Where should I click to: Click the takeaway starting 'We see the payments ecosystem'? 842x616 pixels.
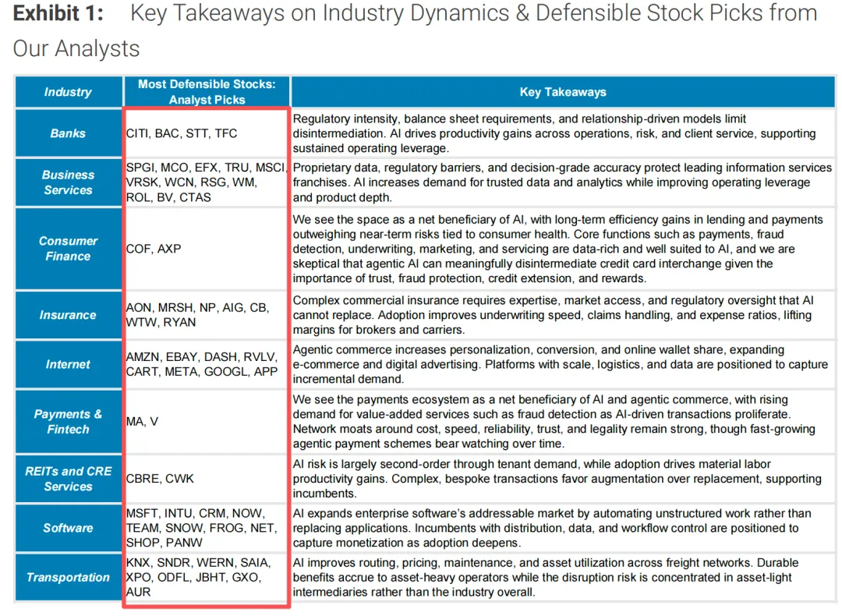pyautogui.click(x=563, y=422)
